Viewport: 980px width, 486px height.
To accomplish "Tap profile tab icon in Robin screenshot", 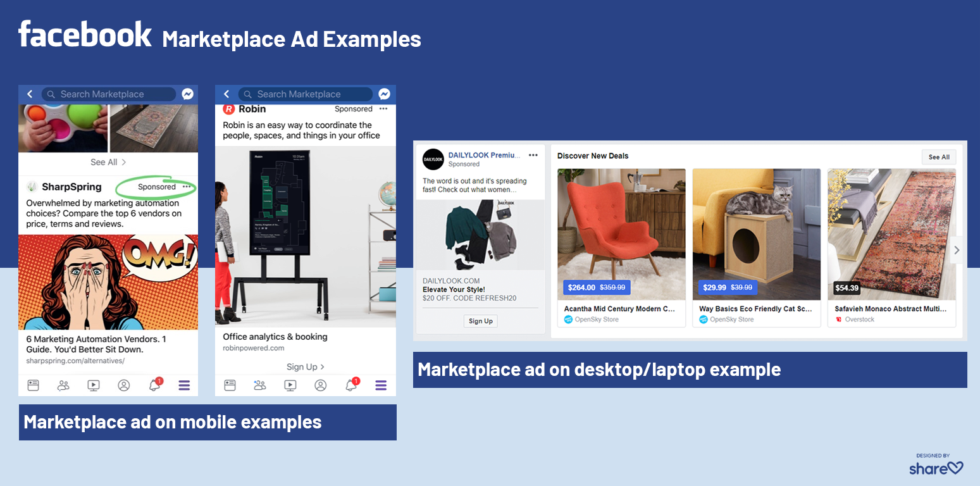I will [x=321, y=385].
